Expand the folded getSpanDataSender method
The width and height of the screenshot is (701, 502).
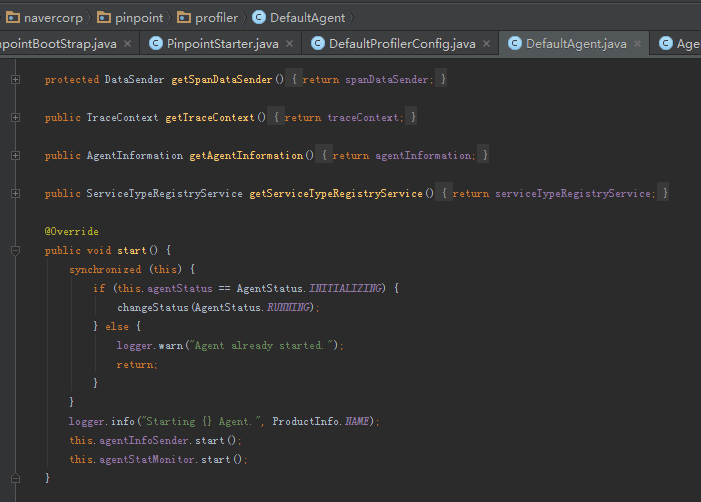pyautogui.click(x=16, y=79)
